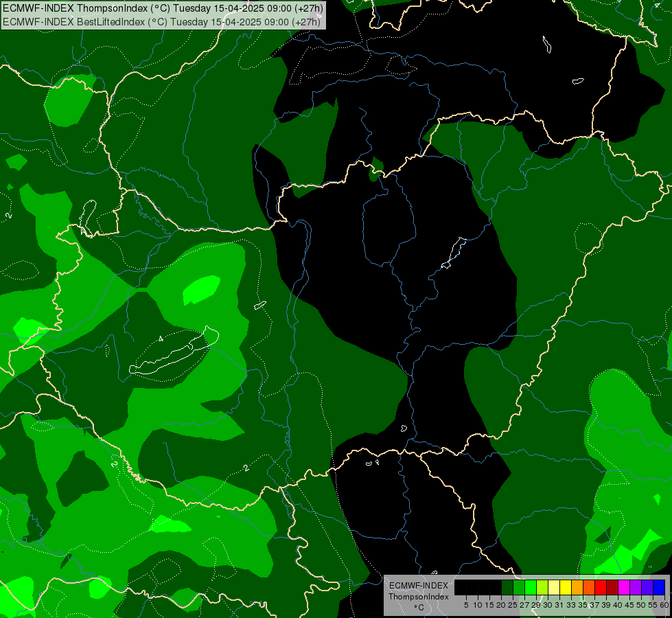
Task: Pick the purple 45–50 legend swatch
Action: [636, 587]
